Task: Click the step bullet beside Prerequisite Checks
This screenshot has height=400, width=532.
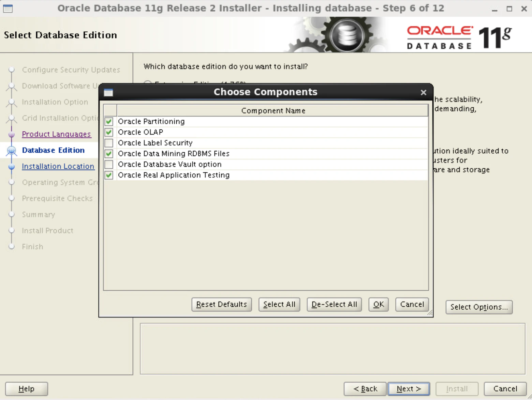Action: [x=12, y=198]
